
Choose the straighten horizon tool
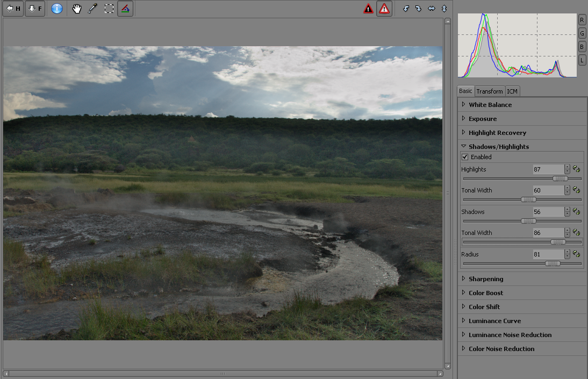(x=125, y=9)
